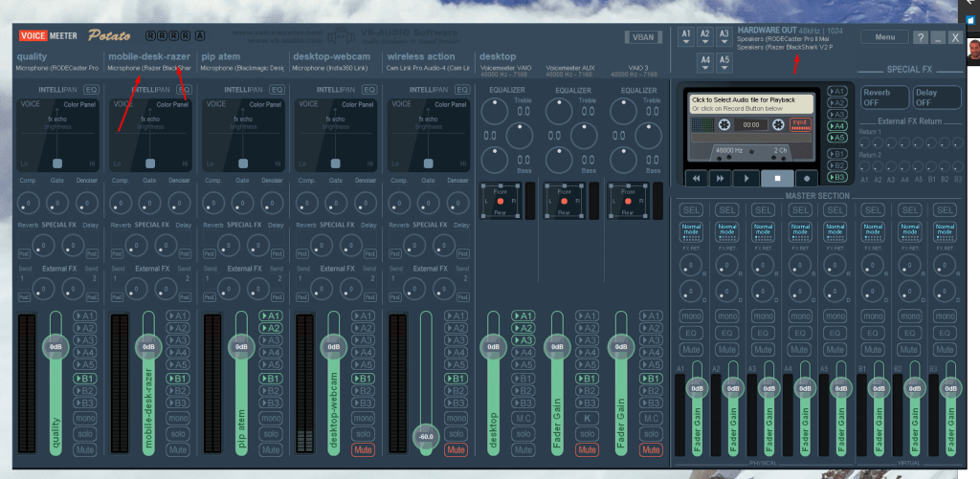
Task: Click the Voicemeeter logo at top left
Action: click(x=48, y=35)
